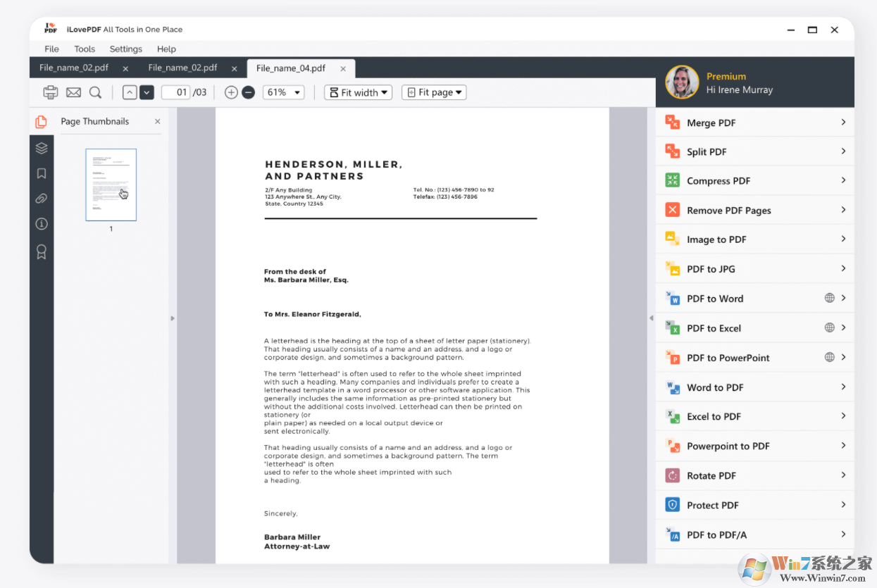Screen dimensions: 877x588
Task: Collapse the right tools panel arrow
Action: [651, 318]
